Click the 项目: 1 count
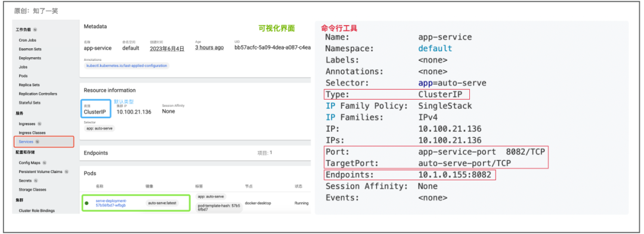Viewport: 644px width, 234px height. (x=265, y=153)
